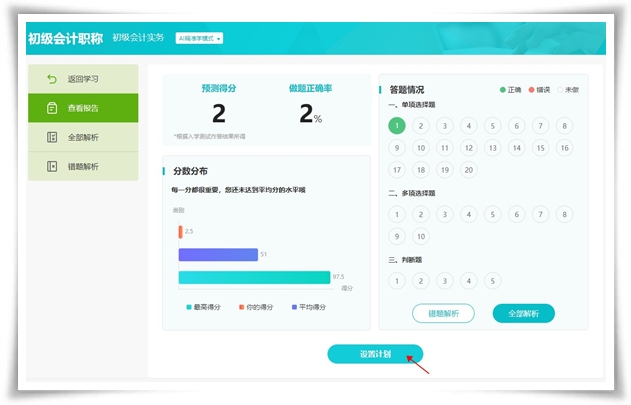Image resolution: width=631 pixels, height=405 pixels.
Task: Click the 最高得分 legend swatch
Action: [x=188, y=307]
